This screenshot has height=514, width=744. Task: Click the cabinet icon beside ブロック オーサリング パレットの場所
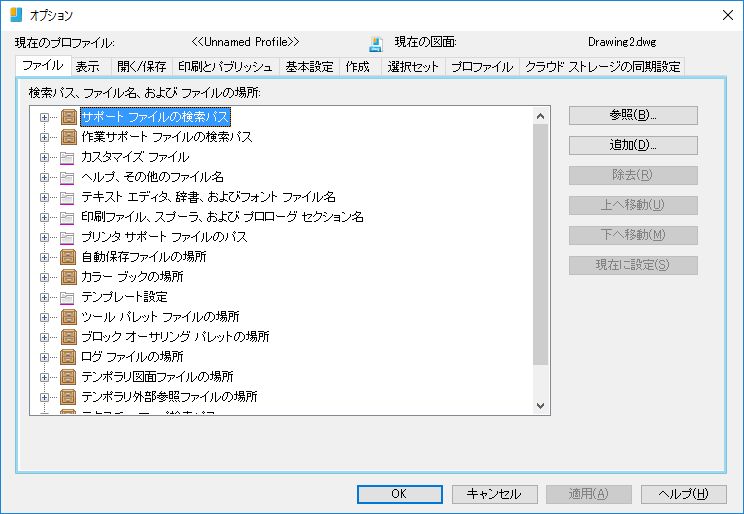(69, 337)
